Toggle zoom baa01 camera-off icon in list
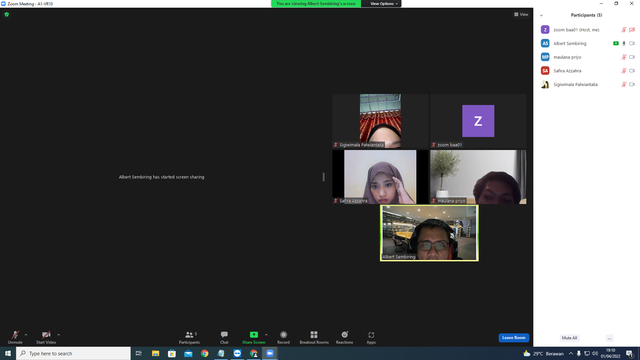Image resolution: width=640 pixels, height=360 pixels. click(632, 30)
